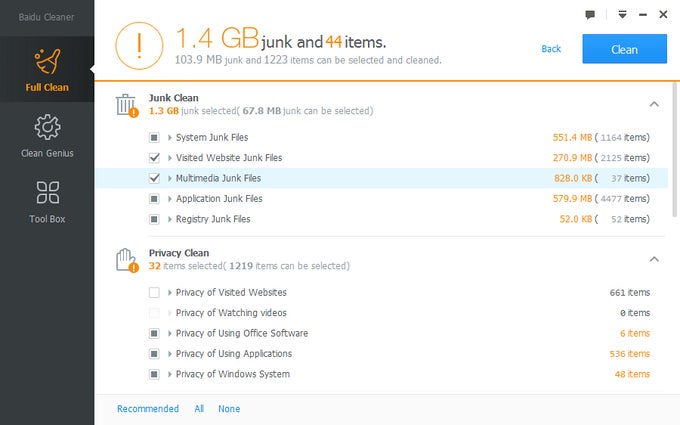680x425 pixels.
Task: Open the feedback chat bubble icon
Action: pos(590,15)
